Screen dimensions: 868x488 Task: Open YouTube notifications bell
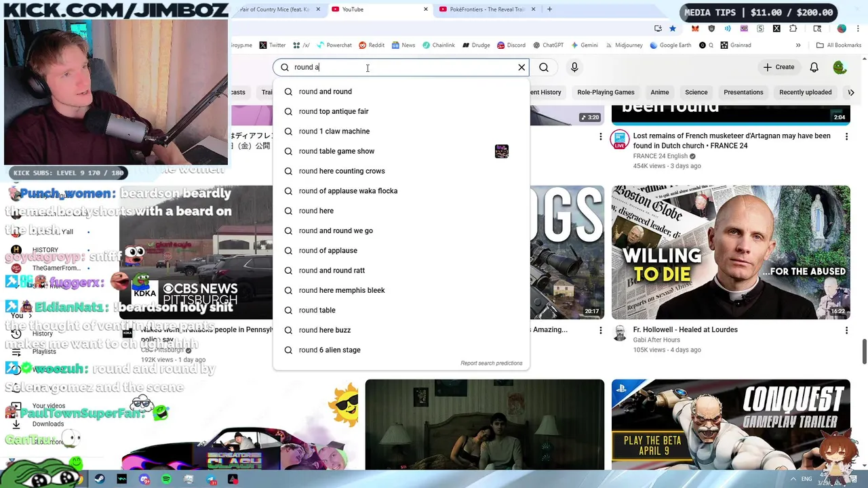(814, 67)
